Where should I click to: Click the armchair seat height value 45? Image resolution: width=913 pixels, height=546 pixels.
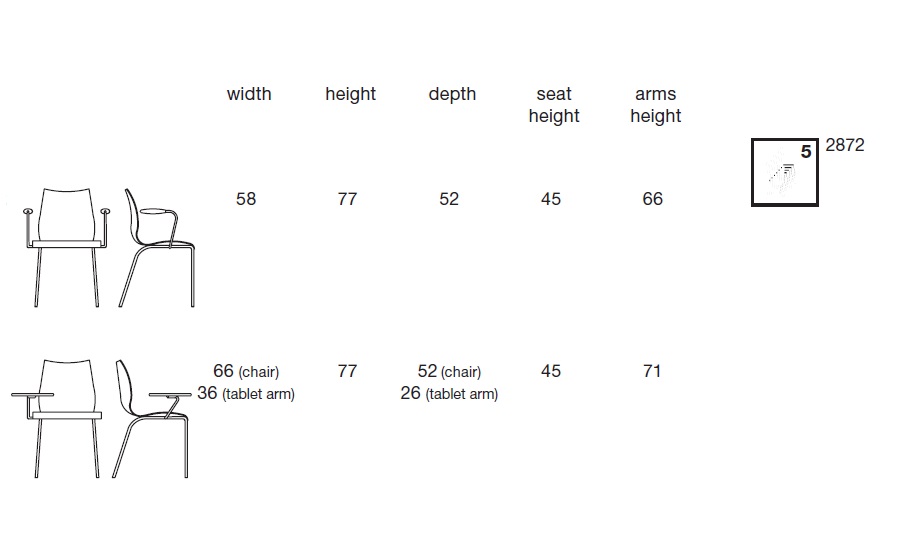point(551,199)
